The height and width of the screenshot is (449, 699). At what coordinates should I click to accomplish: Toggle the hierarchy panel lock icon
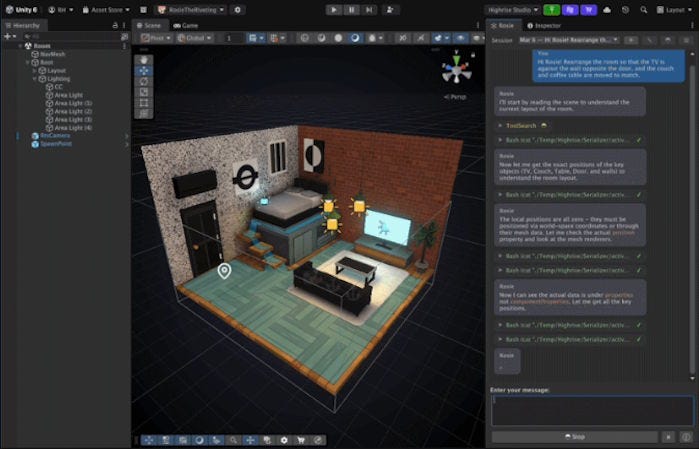[115, 25]
